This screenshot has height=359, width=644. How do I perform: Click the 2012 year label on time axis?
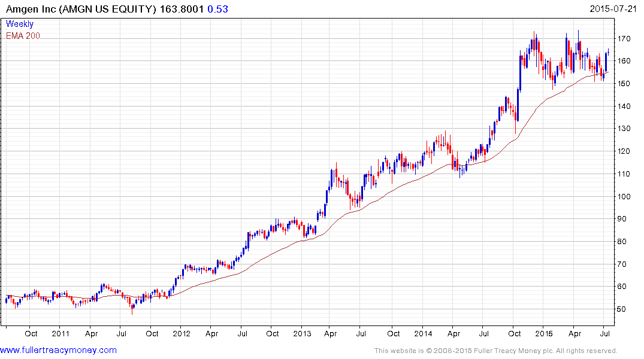point(182,333)
